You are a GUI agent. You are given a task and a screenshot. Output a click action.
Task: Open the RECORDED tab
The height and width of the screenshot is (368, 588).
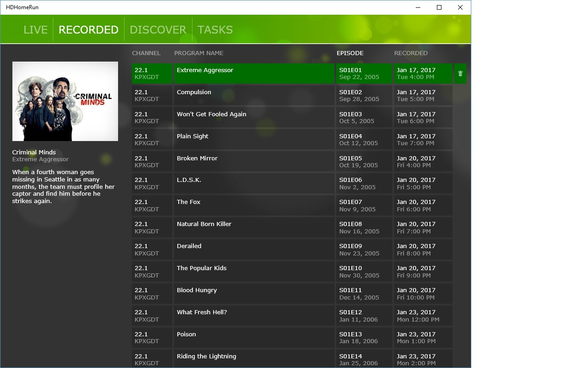point(89,29)
